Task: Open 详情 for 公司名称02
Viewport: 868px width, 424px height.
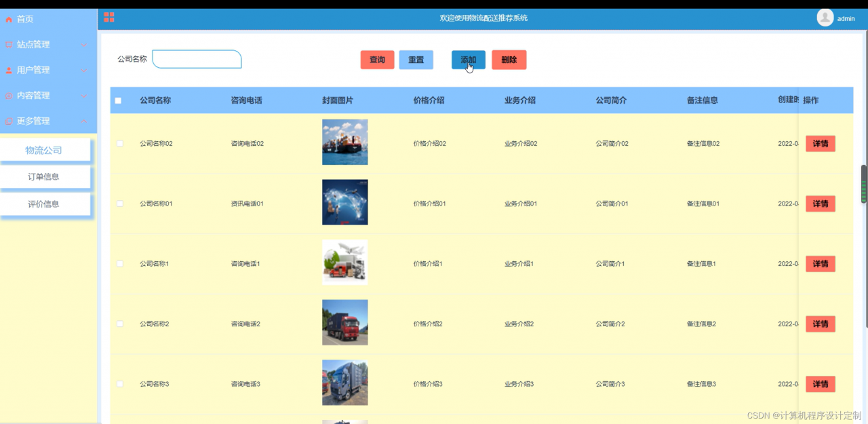Action: 821,144
